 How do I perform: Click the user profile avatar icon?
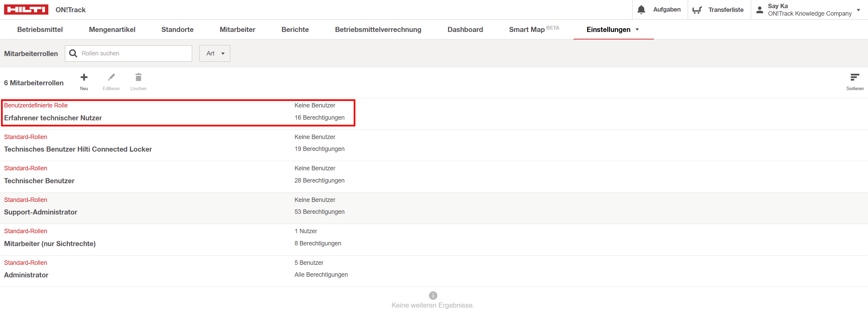click(759, 10)
